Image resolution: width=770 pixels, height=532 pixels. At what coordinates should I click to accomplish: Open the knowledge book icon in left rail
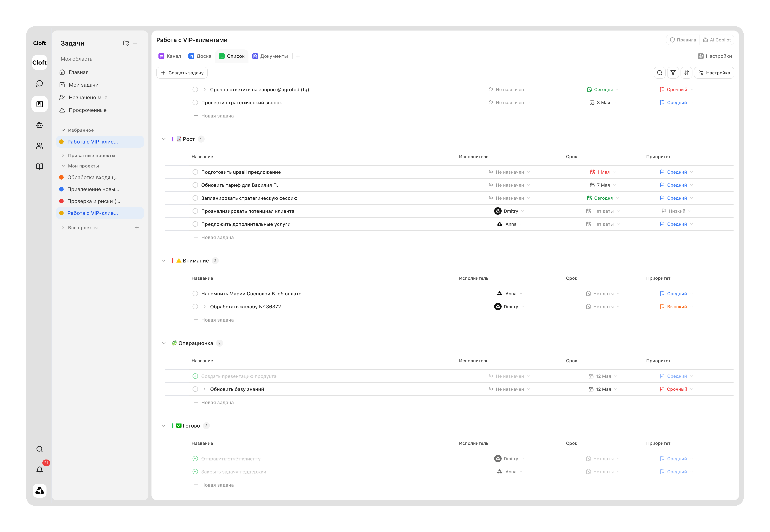coord(39,166)
